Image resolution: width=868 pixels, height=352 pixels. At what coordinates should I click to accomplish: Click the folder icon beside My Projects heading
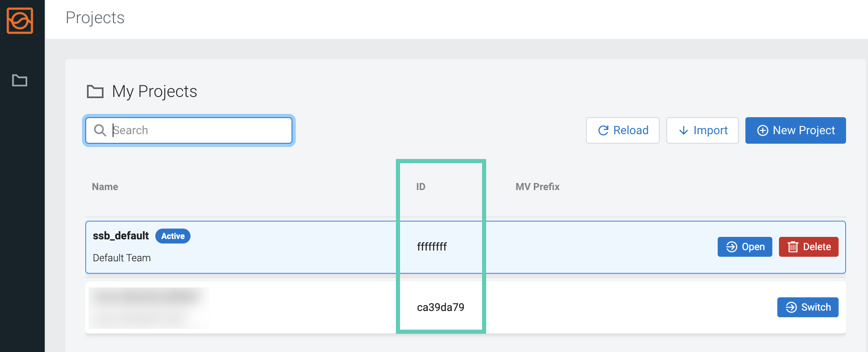[x=96, y=92]
